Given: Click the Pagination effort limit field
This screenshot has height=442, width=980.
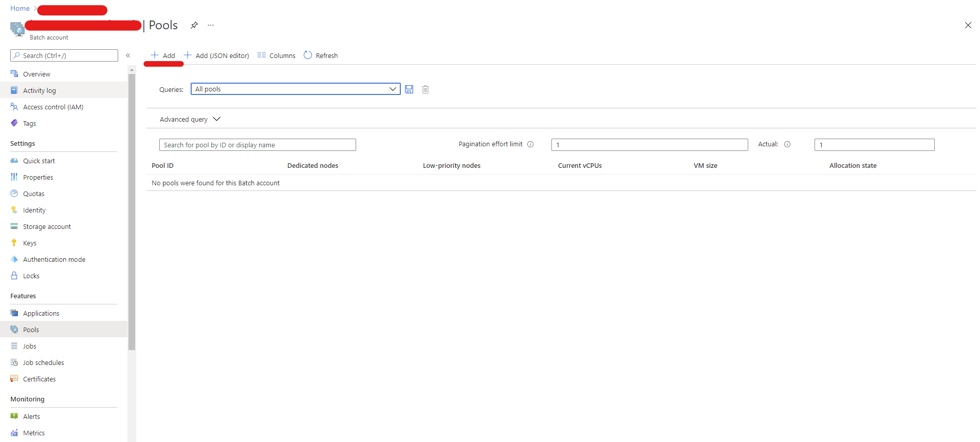Looking at the screenshot, I should [650, 145].
